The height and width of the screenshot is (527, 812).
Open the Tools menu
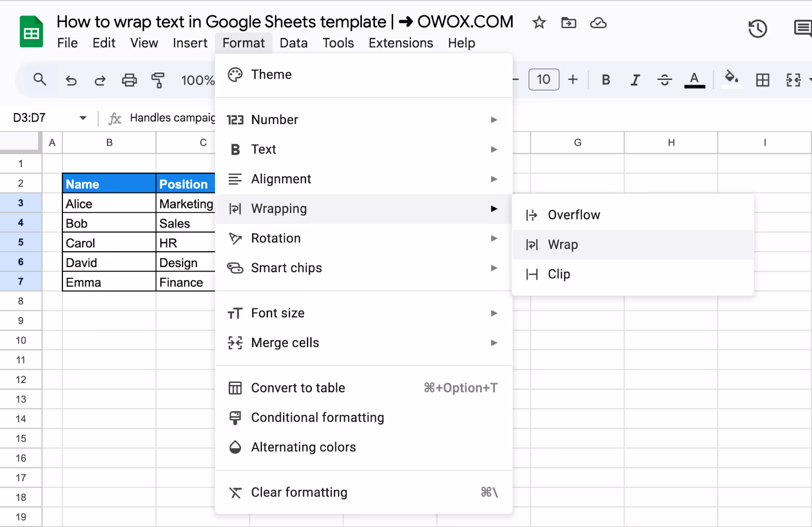(338, 43)
